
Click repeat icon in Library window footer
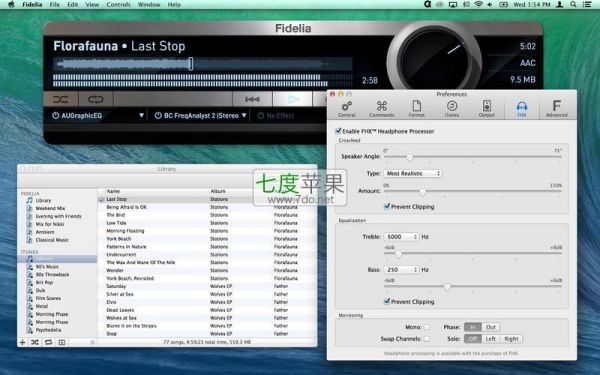pyautogui.click(x=48, y=342)
